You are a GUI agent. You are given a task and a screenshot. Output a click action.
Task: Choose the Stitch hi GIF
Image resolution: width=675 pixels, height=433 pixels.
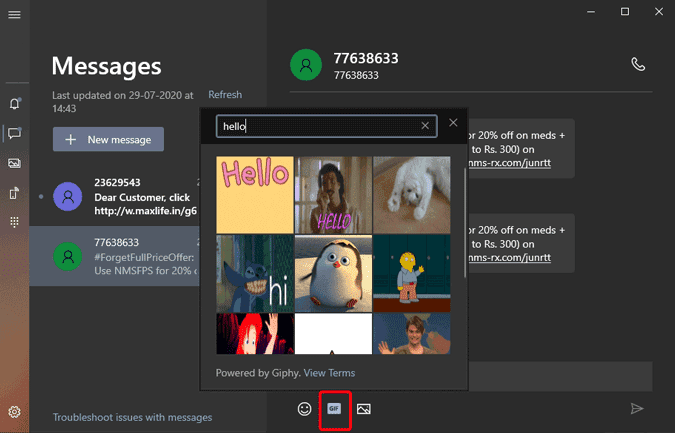click(255, 273)
